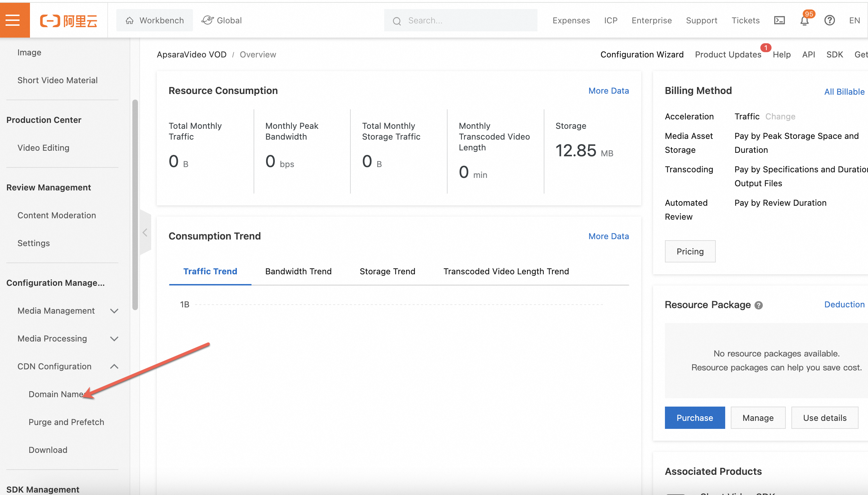
Task: Open Configuration Wizard
Action: [x=642, y=55]
